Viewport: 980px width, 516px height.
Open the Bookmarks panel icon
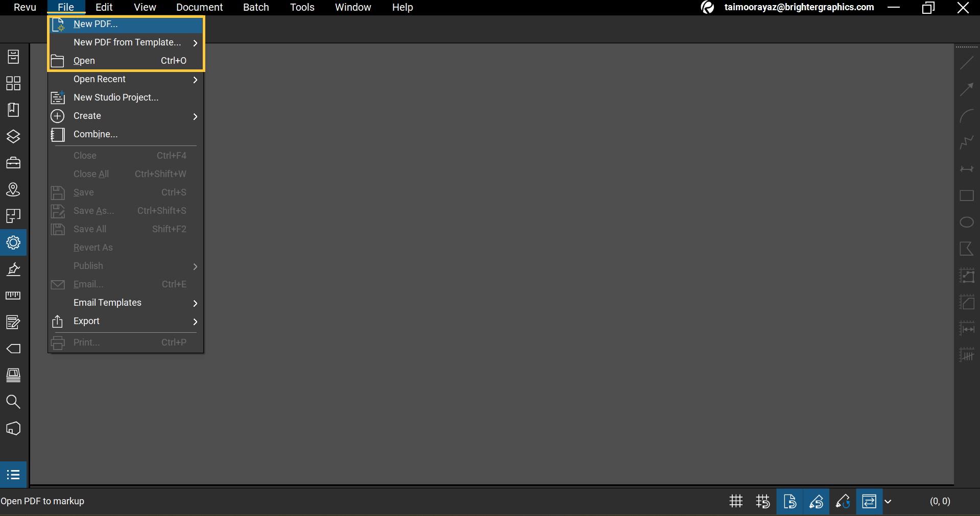point(13,110)
